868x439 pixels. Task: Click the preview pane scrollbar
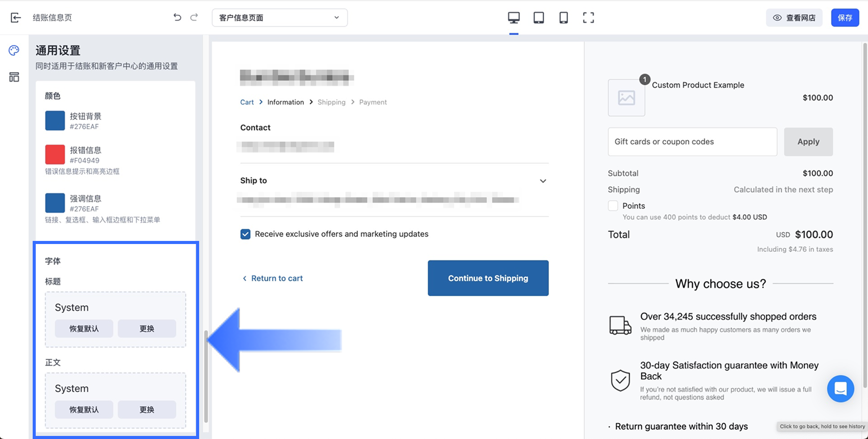coord(864,214)
